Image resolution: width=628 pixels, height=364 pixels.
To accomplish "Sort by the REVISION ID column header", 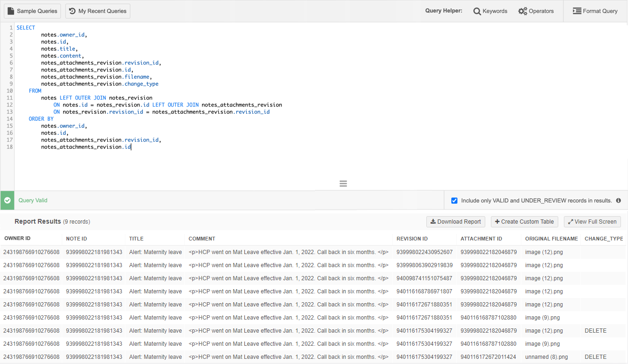I will (x=412, y=239).
